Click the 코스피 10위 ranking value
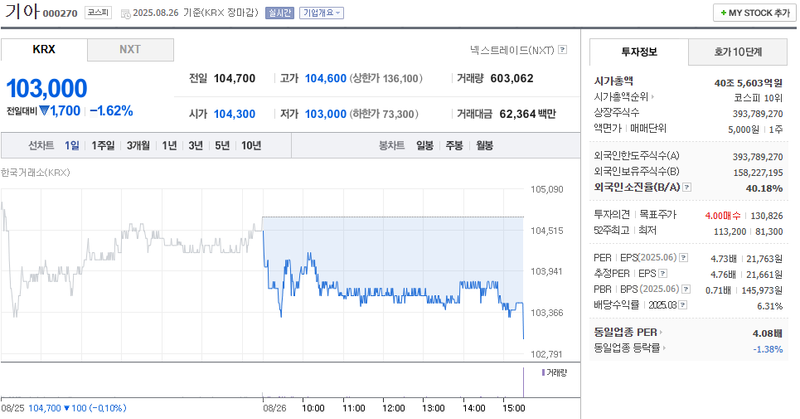 pyautogui.click(x=758, y=98)
